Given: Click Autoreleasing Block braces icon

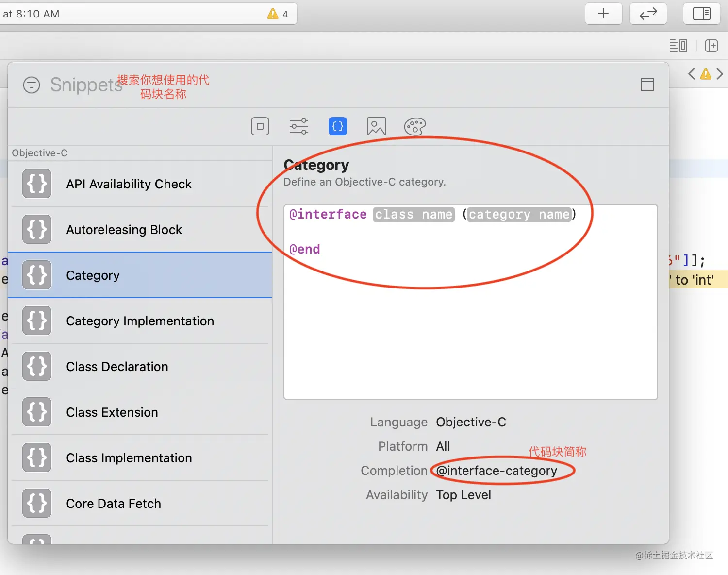Looking at the screenshot, I should (37, 229).
